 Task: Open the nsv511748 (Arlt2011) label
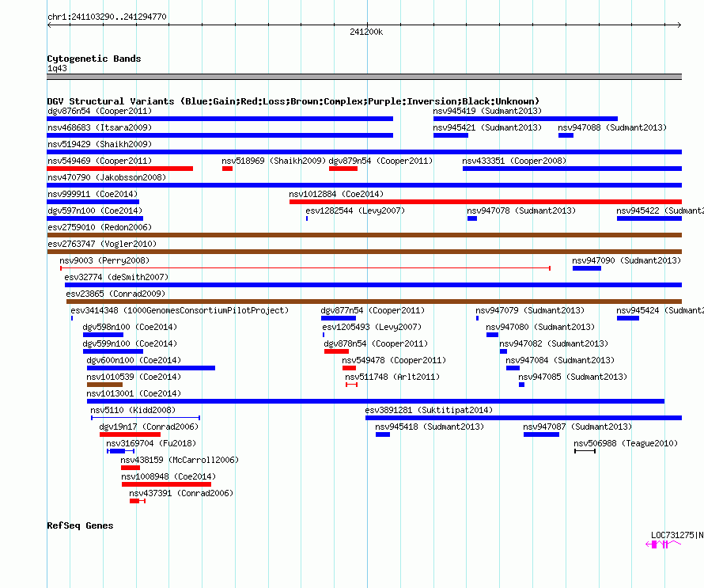click(392, 377)
